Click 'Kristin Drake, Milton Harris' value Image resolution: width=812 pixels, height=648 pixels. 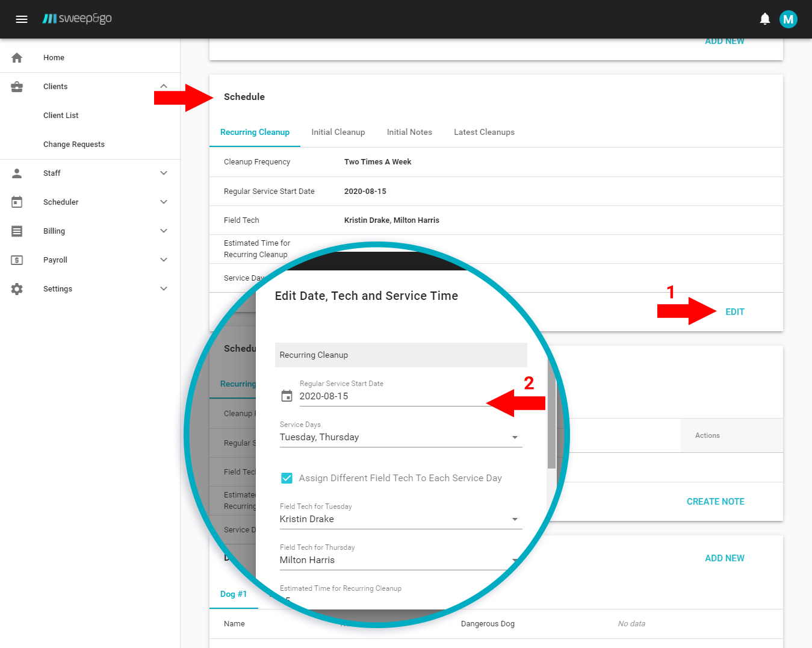click(391, 220)
